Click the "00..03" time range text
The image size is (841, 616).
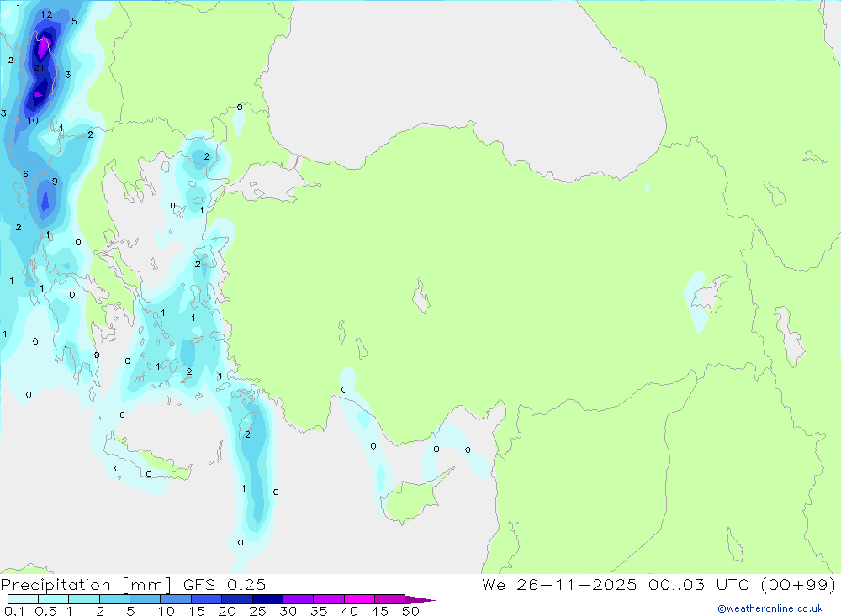(x=676, y=584)
